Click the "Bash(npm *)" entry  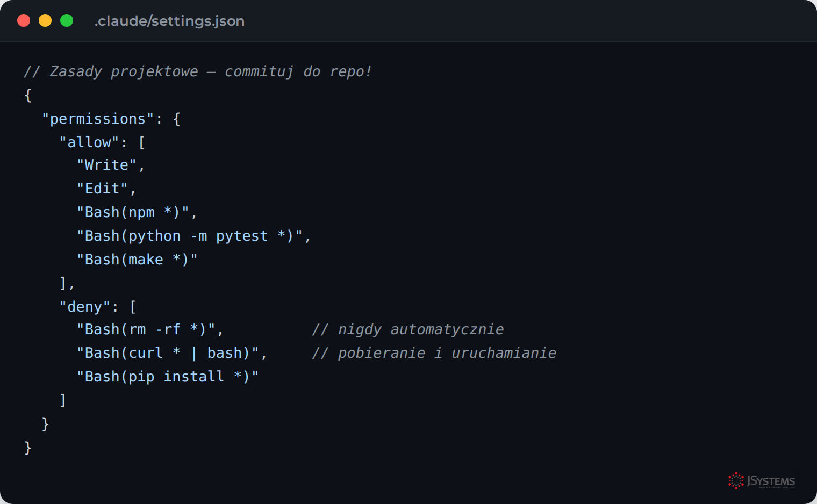coord(133,212)
